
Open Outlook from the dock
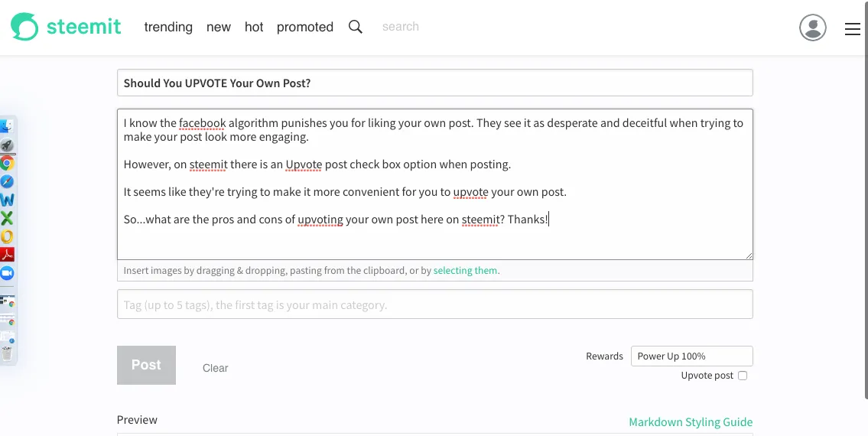tap(7, 236)
